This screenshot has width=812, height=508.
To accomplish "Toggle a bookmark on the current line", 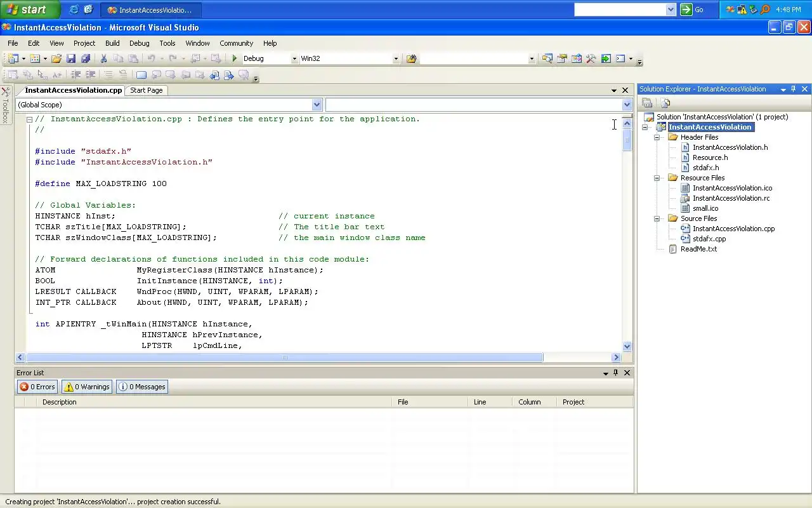I will point(141,75).
